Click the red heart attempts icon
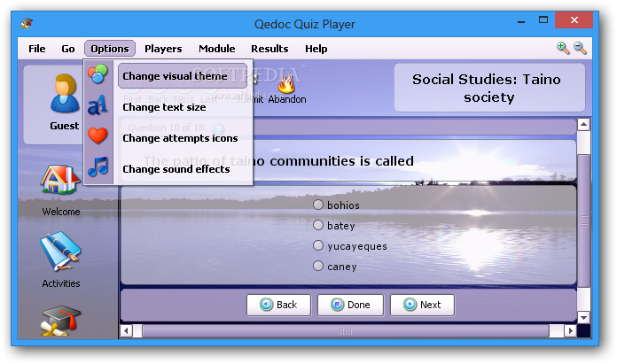The width and height of the screenshot is (617, 364). click(x=98, y=136)
